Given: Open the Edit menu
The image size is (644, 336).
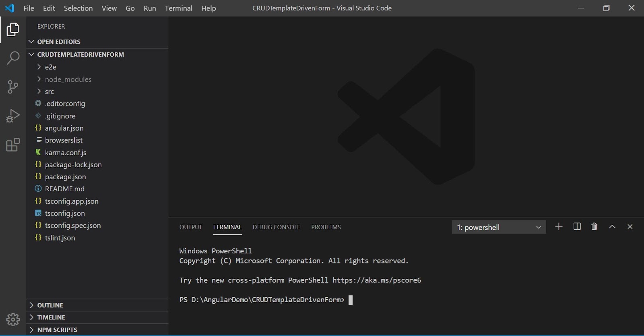Looking at the screenshot, I should (x=49, y=8).
